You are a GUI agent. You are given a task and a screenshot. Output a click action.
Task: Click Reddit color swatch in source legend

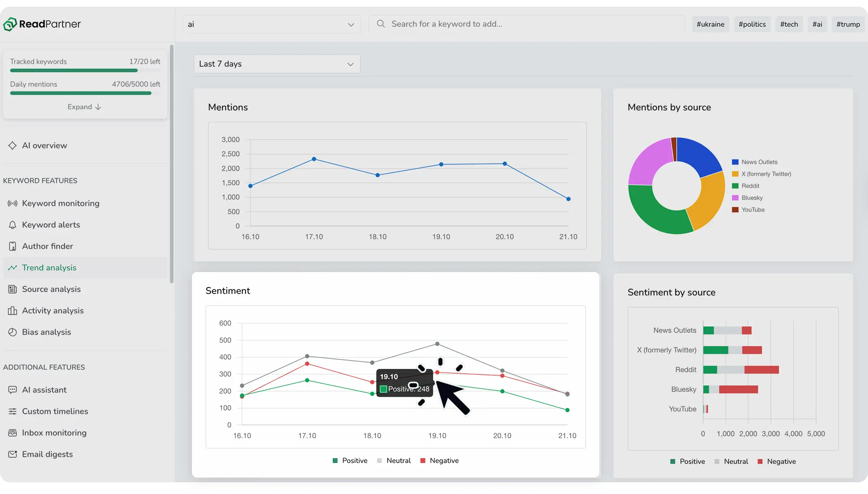click(x=735, y=186)
